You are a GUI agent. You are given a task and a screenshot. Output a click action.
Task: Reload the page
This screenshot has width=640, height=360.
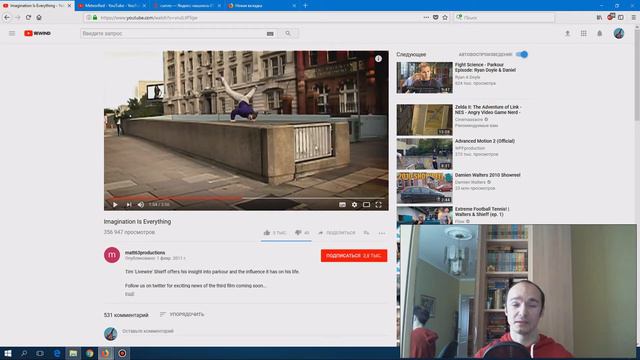[x=28, y=18]
